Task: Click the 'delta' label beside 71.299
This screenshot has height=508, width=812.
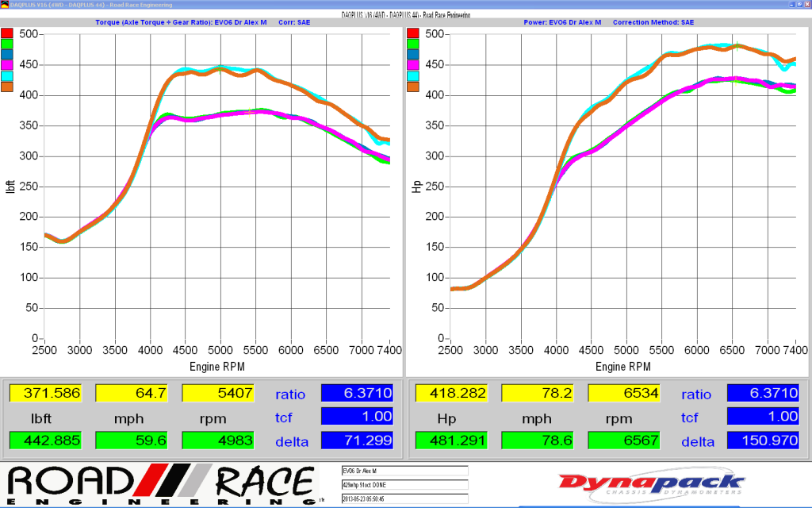Action: 292,442
